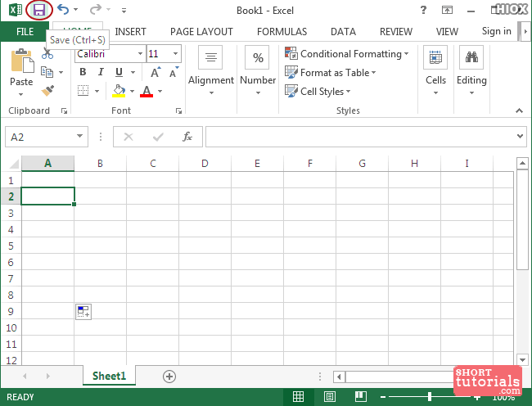Viewport: 532px width, 406px height.
Task: Select row 5 header
Action: pos(11,246)
